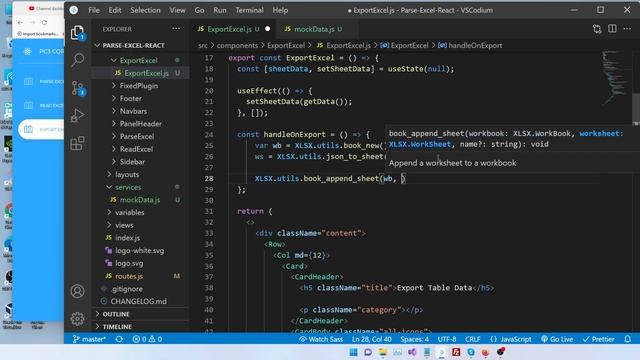Screen dimensions: 640x360
Task: Open the chat icon on Windows taskbar
Action: (368, 352)
